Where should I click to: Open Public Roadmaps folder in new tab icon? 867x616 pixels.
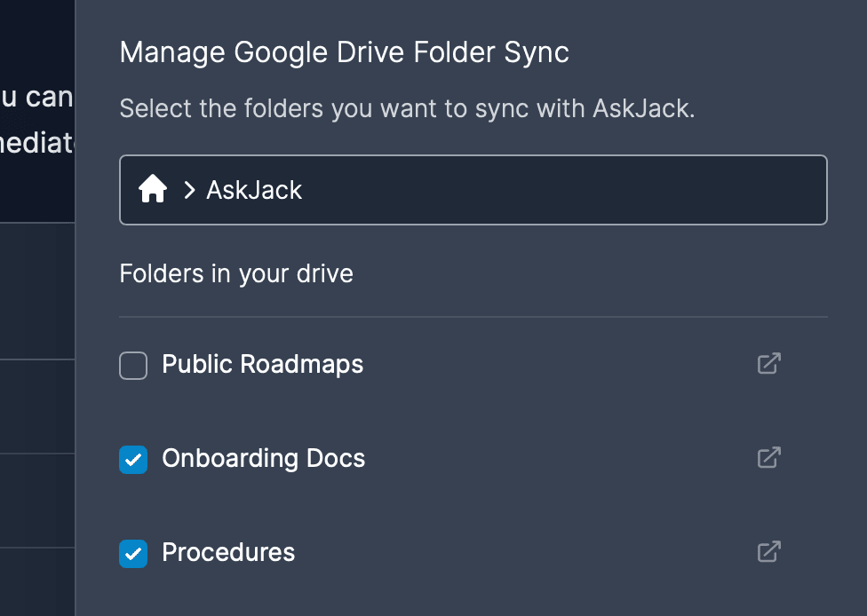point(768,364)
